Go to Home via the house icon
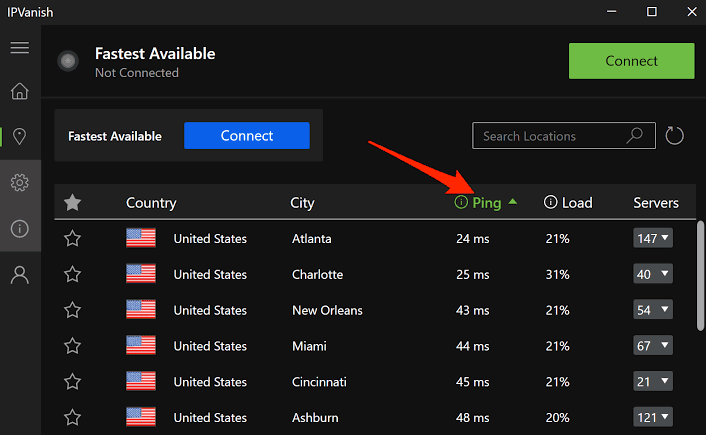Viewport: 706px width, 435px height. tap(20, 91)
